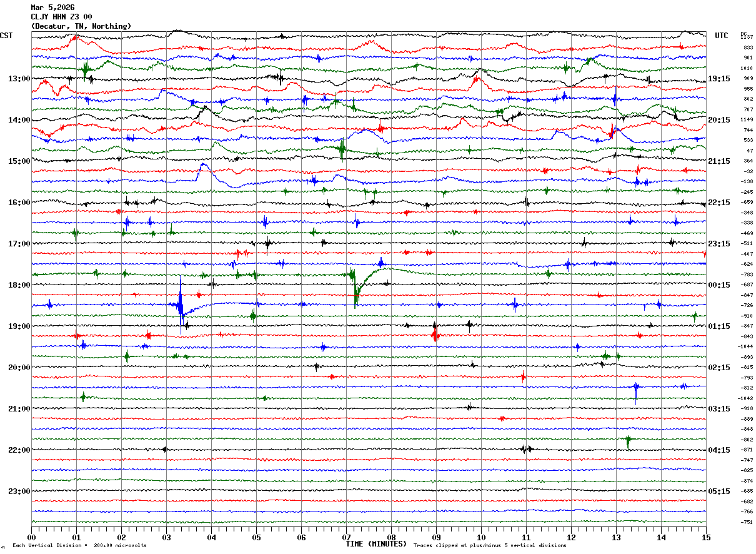756x554 pixels.
Task: Select the 18:00 CST time label
Action: point(19,285)
